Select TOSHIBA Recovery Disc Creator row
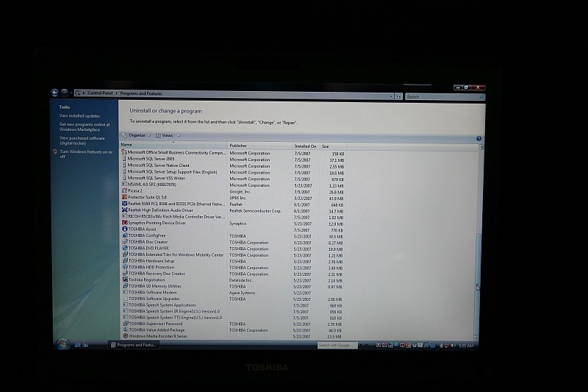The image size is (588, 392). point(232,274)
